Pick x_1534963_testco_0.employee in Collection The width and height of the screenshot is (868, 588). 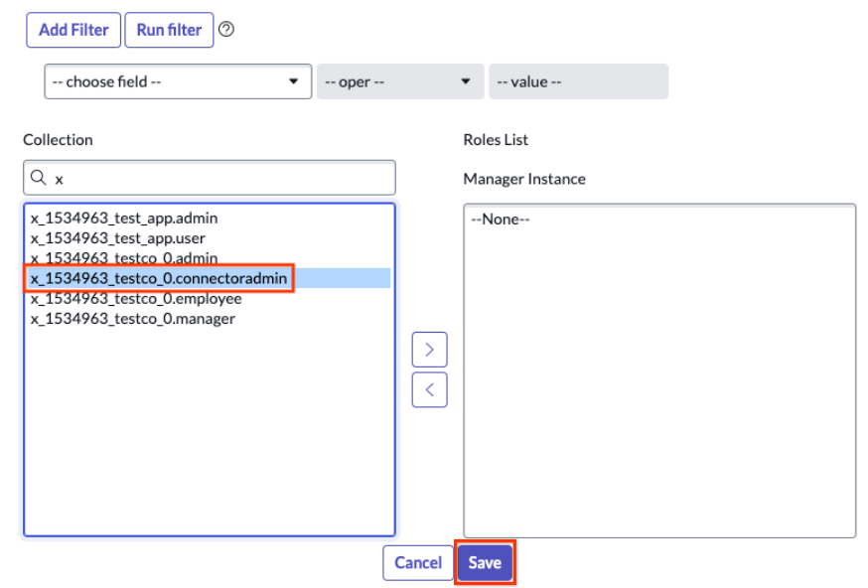pyautogui.click(x=136, y=299)
